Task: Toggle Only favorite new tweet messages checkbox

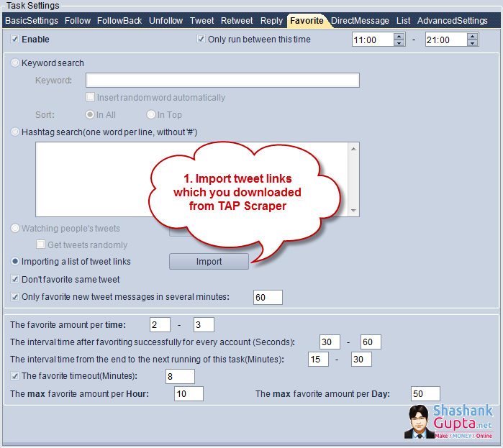Action: (x=14, y=297)
